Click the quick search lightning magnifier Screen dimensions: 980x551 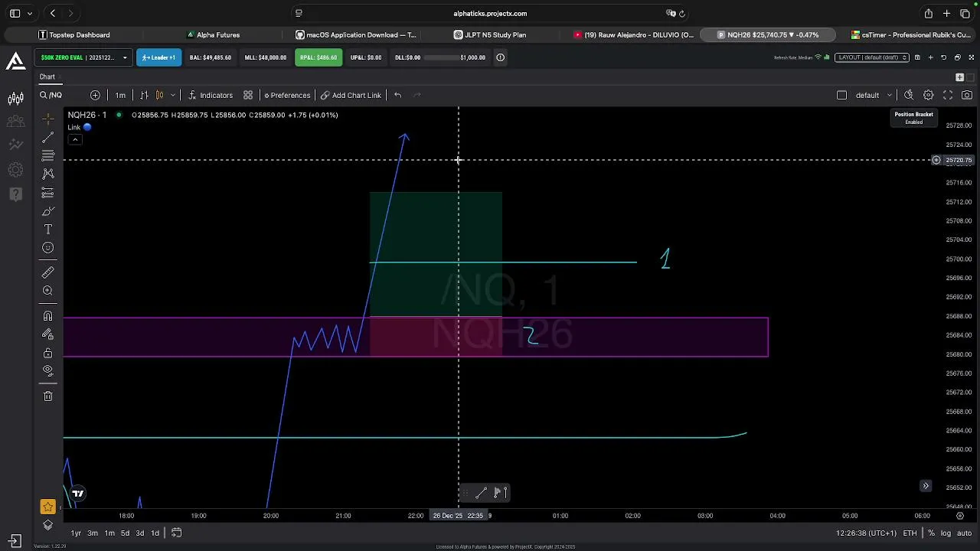pyautogui.click(x=909, y=95)
